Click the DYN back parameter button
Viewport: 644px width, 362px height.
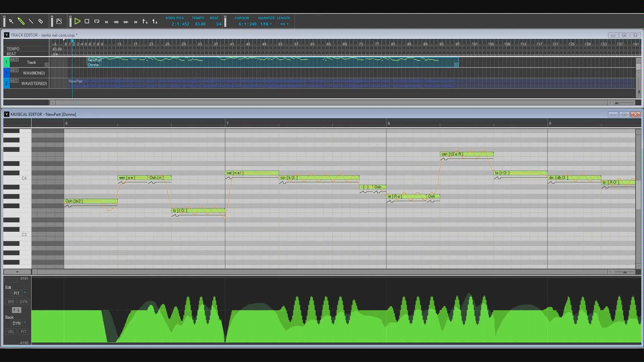(16, 323)
